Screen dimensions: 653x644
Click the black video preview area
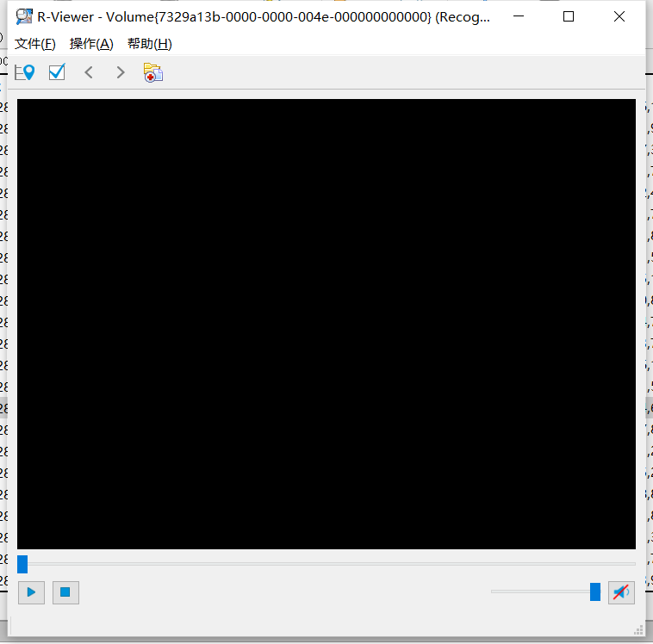pyautogui.click(x=326, y=324)
